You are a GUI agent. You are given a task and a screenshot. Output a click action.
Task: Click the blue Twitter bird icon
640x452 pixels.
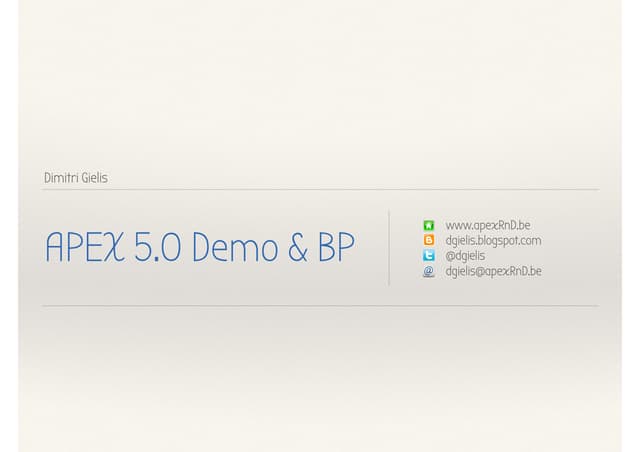tap(429, 256)
